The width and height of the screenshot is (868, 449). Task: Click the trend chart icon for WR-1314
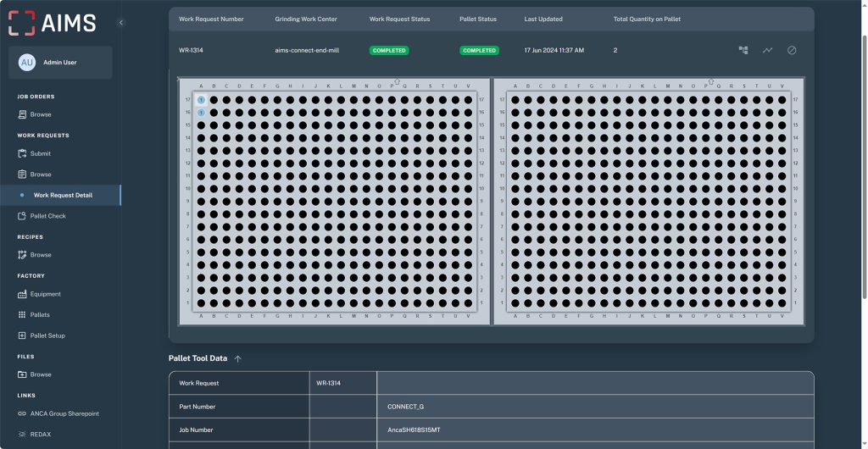767,51
